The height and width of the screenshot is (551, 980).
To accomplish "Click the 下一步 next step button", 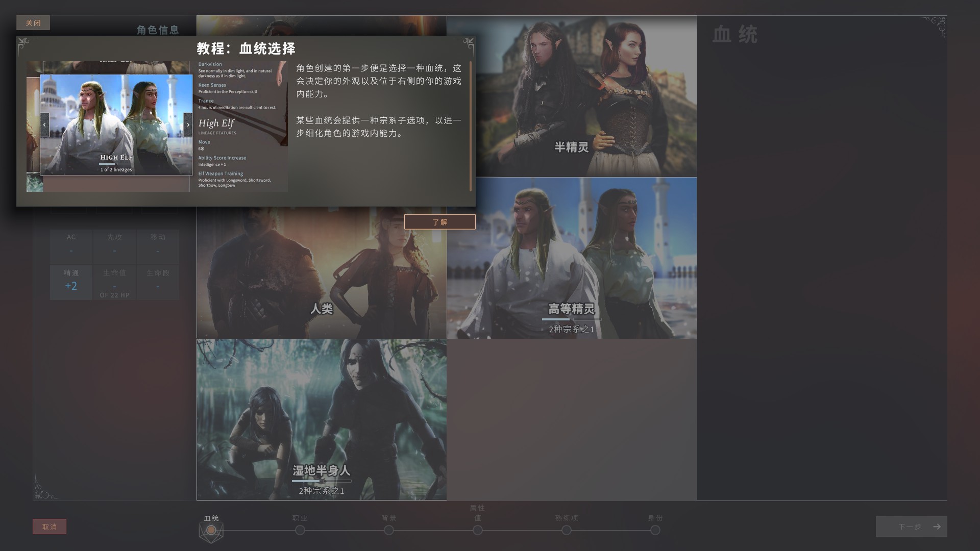I will coord(911,527).
